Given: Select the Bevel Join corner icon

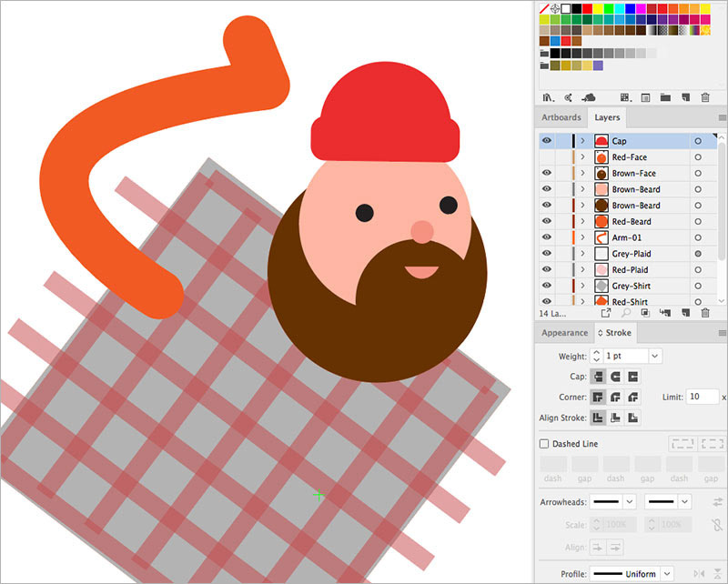Looking at the screenshot, I should click(632, 397).
